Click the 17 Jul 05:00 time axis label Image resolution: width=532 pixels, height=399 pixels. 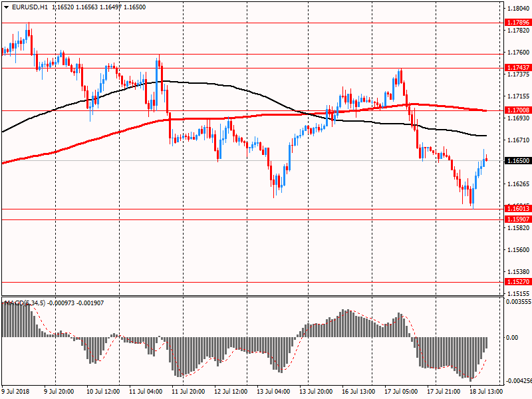[401, 391]
